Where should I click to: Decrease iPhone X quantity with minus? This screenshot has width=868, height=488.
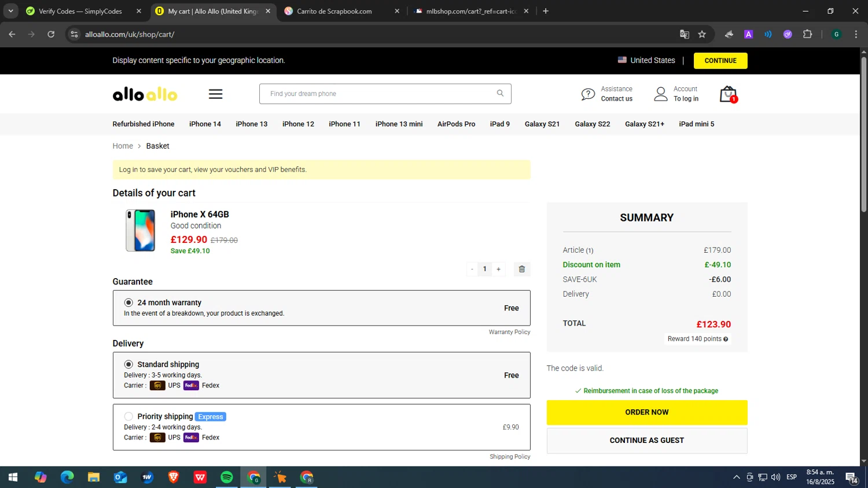[x=472, y=269]
